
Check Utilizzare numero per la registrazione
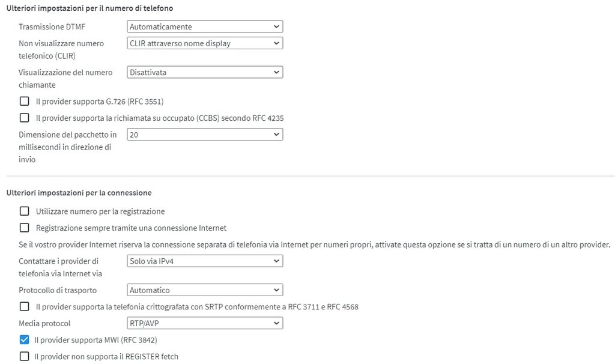coord(25,211)
